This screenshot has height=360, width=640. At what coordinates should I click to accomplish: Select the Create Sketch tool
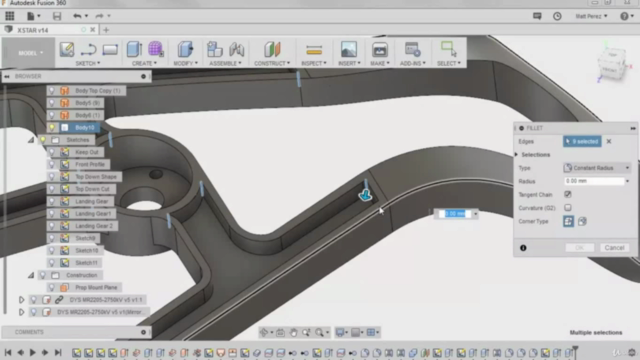tap(67, 49)
